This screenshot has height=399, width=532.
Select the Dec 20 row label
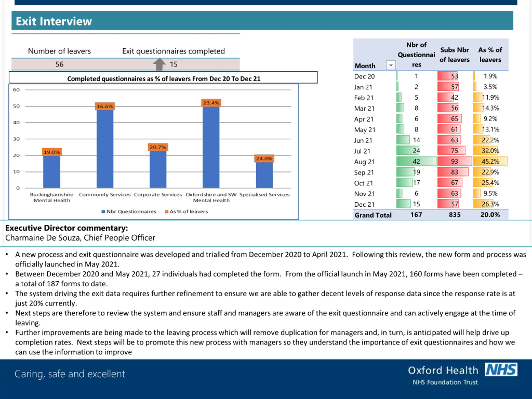[x=364, y=76]
